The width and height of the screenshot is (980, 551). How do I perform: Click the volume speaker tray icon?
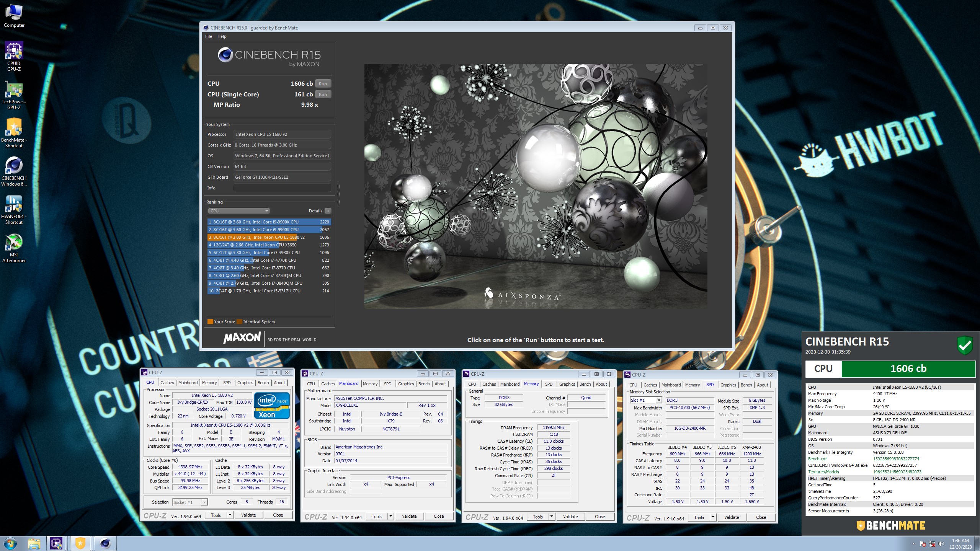click(x=941, y=544)
